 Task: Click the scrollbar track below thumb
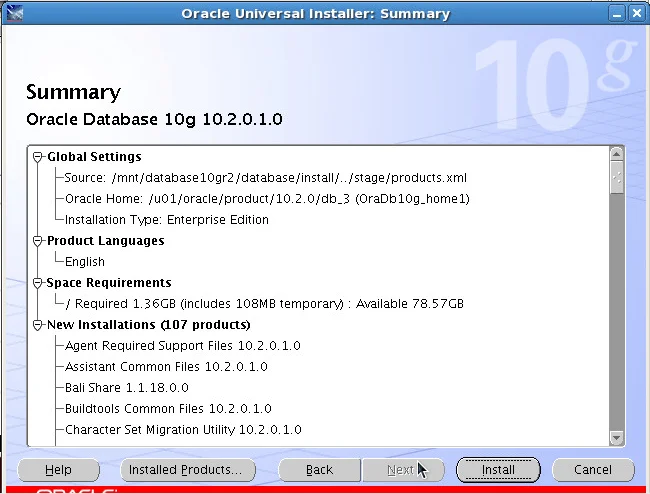(x=617, y=312)
